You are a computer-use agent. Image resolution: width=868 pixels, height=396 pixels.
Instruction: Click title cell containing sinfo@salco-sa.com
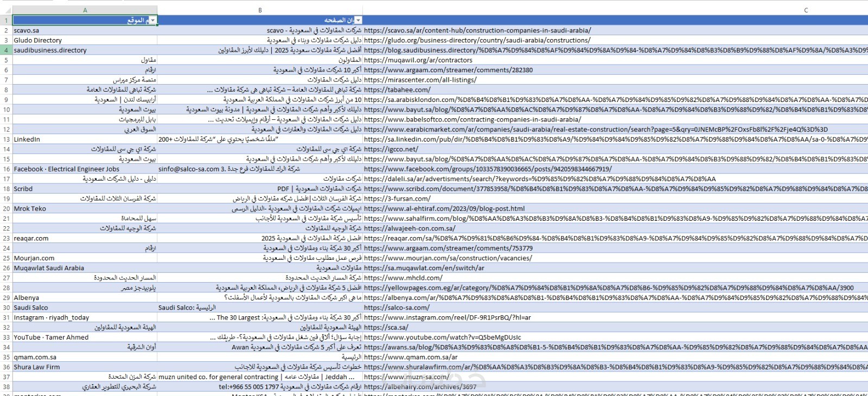(260, 169)
